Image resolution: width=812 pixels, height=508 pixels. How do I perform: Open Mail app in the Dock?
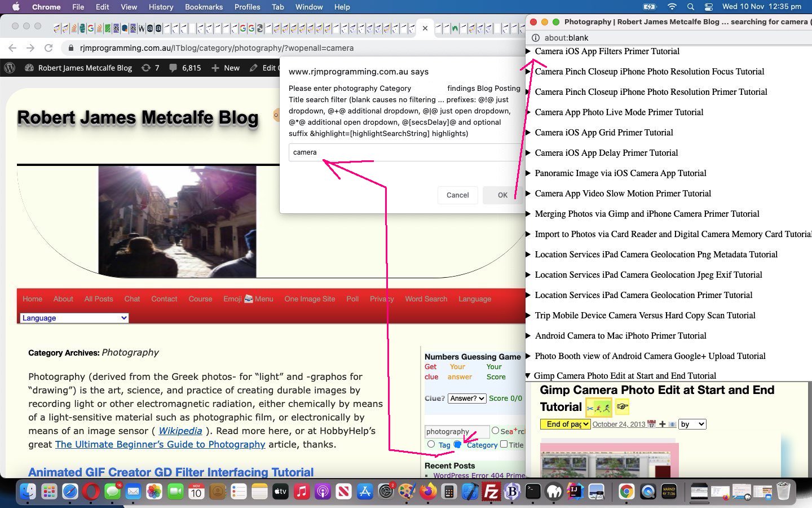[x=133, y=492]
